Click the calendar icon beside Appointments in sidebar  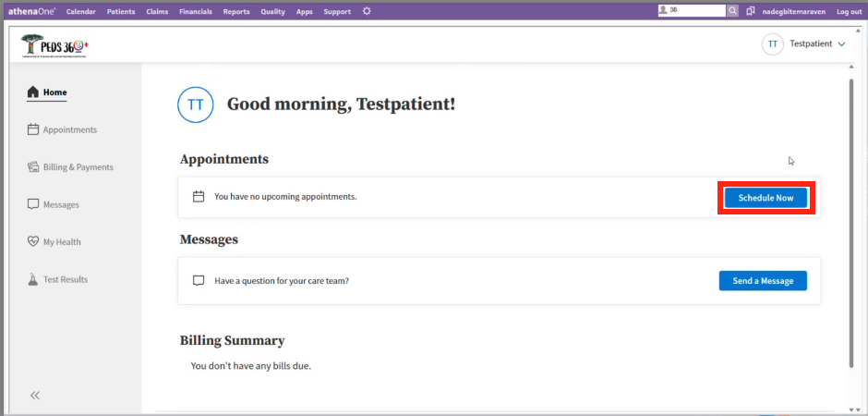(33, 129)
